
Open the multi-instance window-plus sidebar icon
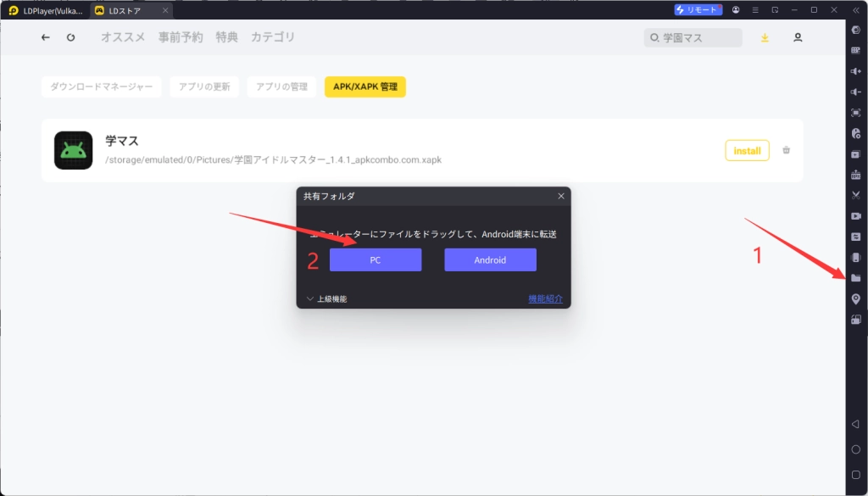tap(856, 154)
